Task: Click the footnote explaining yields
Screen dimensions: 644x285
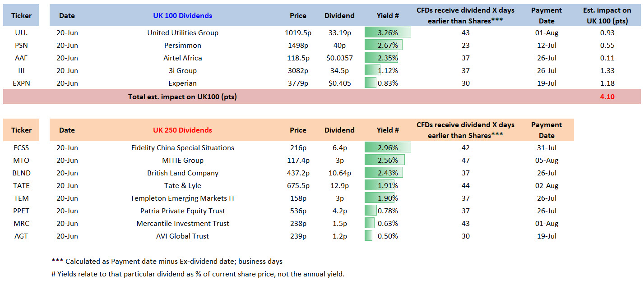Action: tap(198, 274)
